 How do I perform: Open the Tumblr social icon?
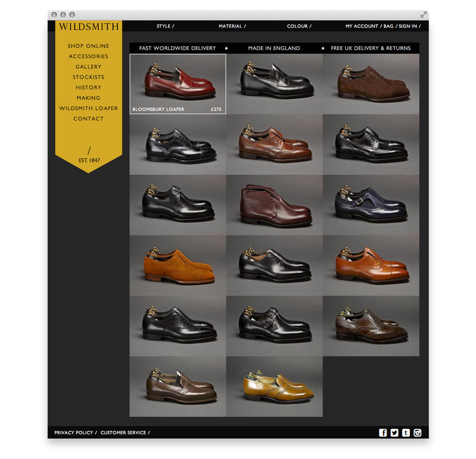tap(406, 433)
